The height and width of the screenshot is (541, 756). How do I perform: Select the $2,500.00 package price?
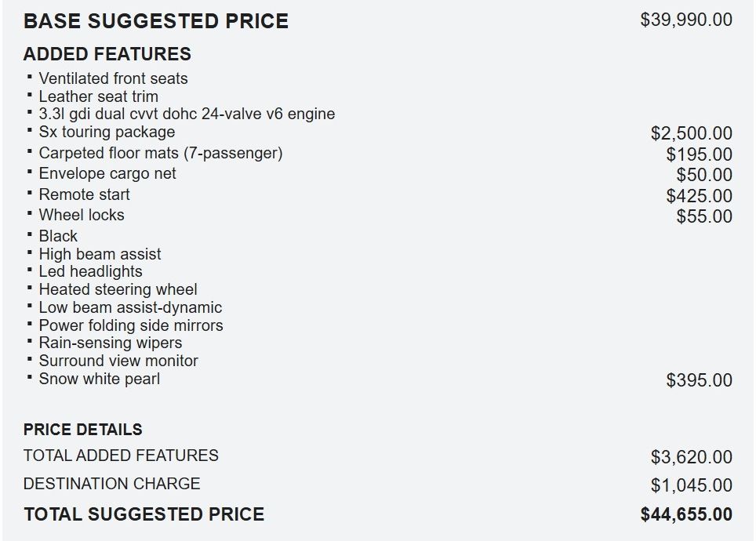(692, 133)
